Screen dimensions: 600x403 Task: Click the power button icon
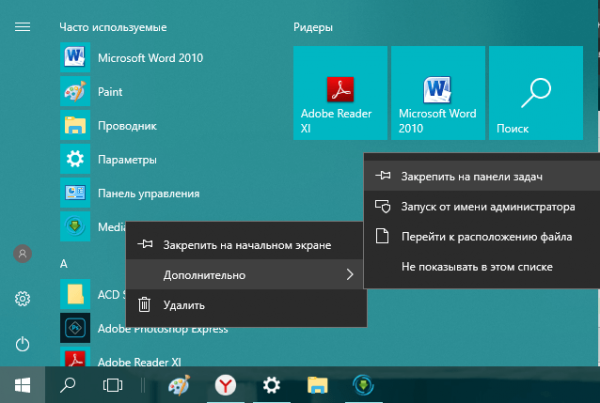pyautogui.click(x=23, y=344)
